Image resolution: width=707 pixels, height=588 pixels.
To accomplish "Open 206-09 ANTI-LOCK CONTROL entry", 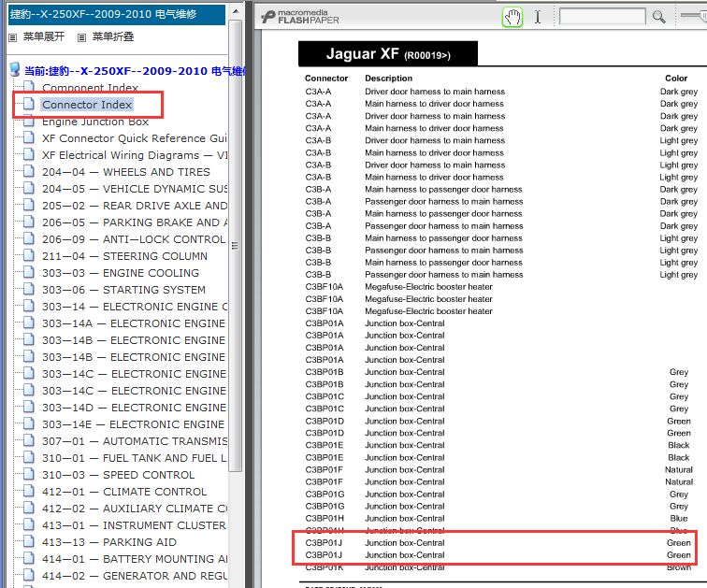I will tap(134, 239).
